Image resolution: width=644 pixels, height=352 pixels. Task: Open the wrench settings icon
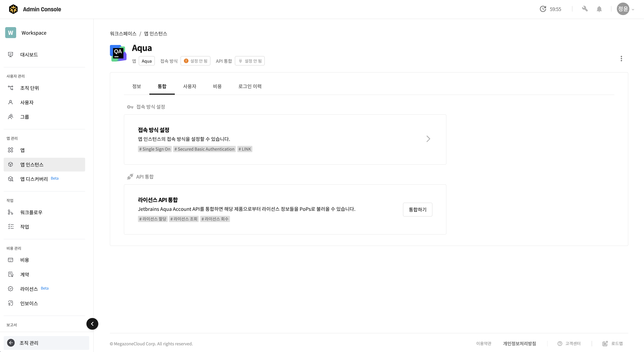point(585,9)
